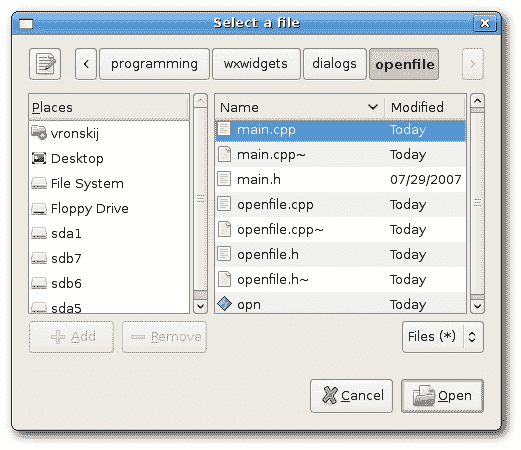521x450 pixels.
Task: Select the openfile.h file
Action: (340, 255)
